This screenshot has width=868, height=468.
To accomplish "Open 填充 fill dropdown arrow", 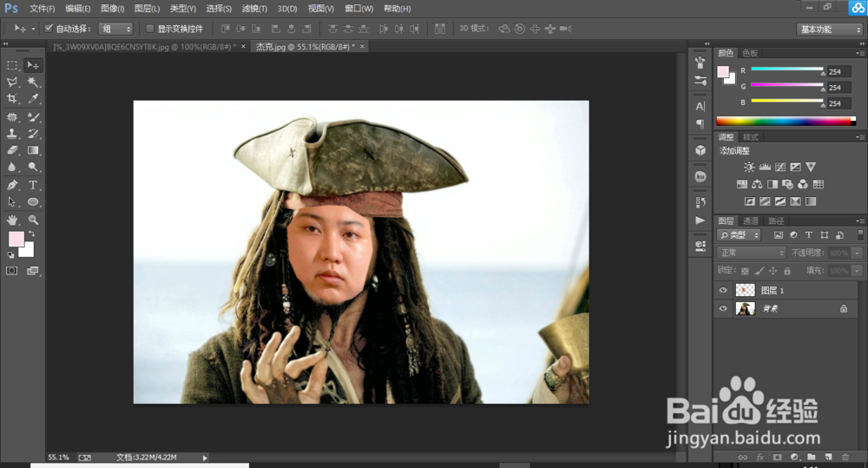I will point(858,271).
